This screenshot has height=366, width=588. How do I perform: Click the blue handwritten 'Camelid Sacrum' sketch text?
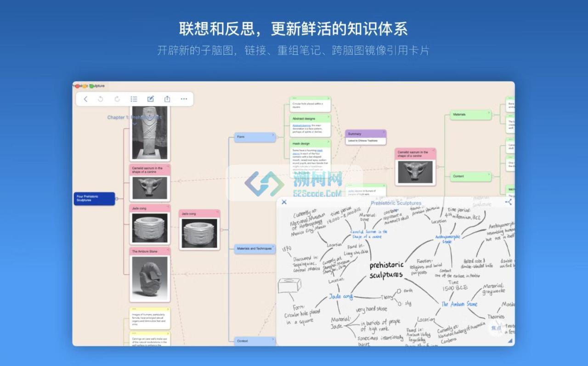[369, 234]
